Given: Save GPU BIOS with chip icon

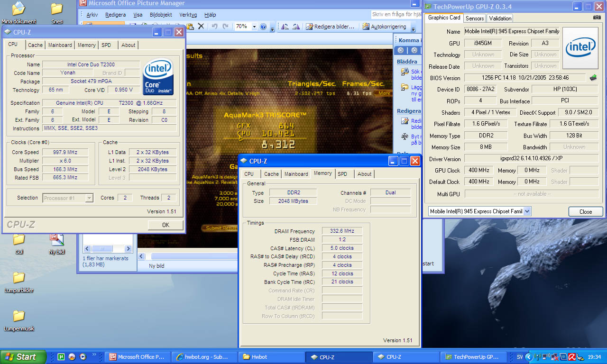Looking at the screenshot, I should pos(593,77).
